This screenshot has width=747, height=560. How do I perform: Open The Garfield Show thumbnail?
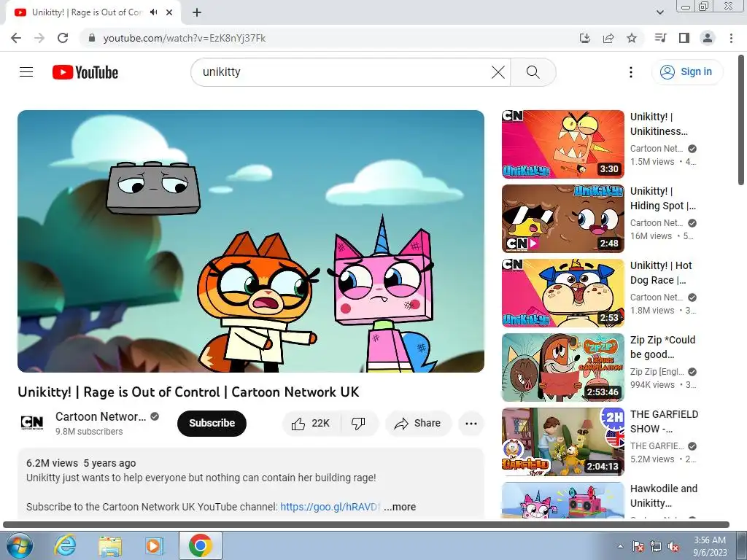coord(562,441)
